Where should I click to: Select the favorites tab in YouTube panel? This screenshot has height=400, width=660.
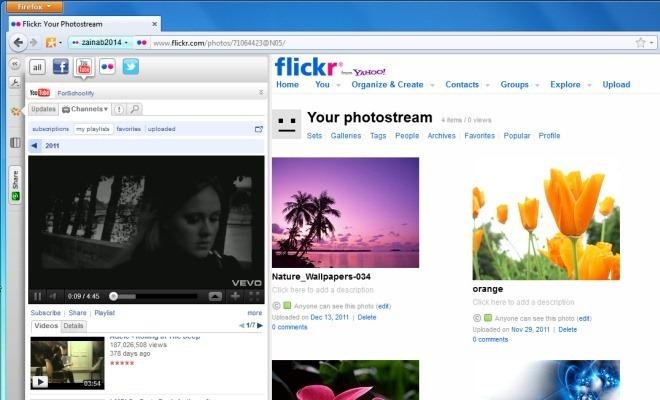click(128, 129)
